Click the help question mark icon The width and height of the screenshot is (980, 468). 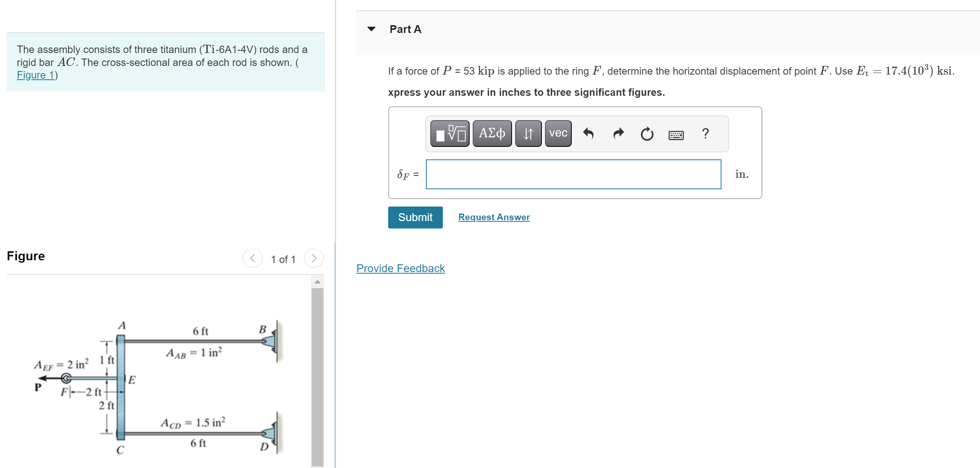click(x=705, y=133)
